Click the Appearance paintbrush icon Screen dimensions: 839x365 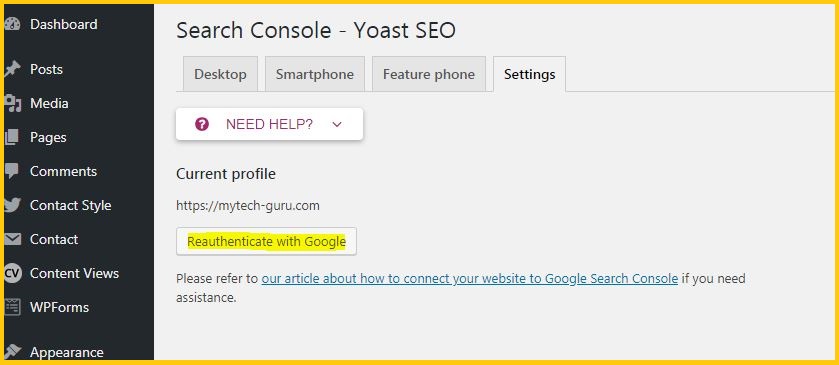[12, 352]
